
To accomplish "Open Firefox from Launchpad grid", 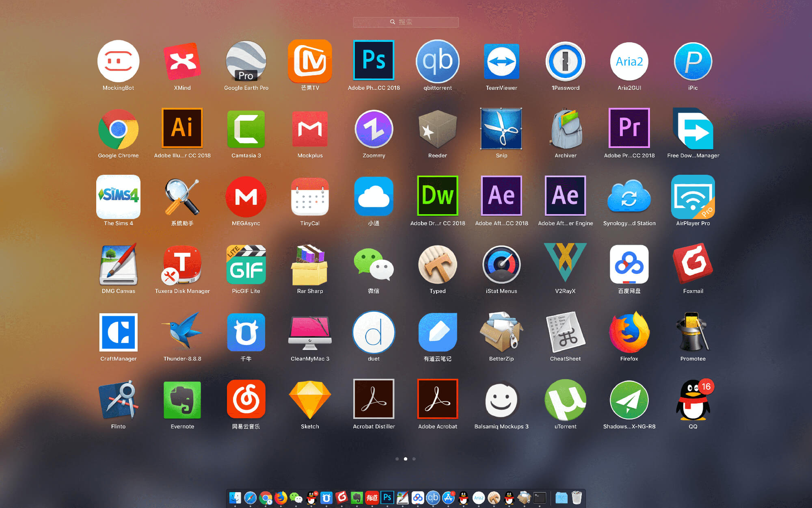I will 629,332.
